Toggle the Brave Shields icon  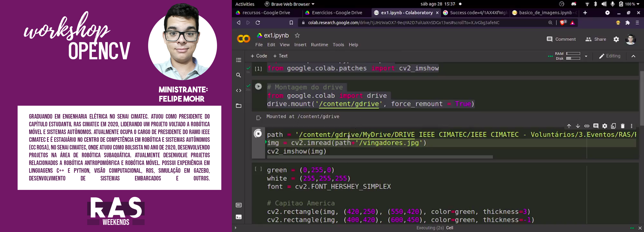[x=562, y=23]
